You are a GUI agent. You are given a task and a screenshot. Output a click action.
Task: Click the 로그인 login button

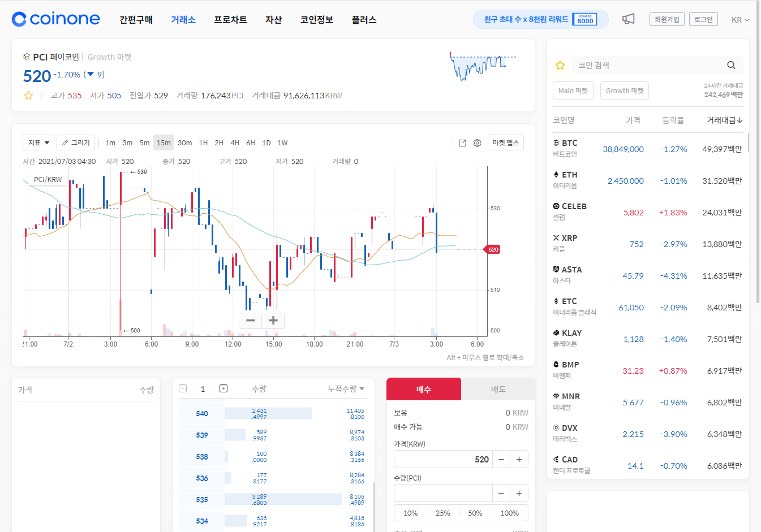tap(703, 19)
